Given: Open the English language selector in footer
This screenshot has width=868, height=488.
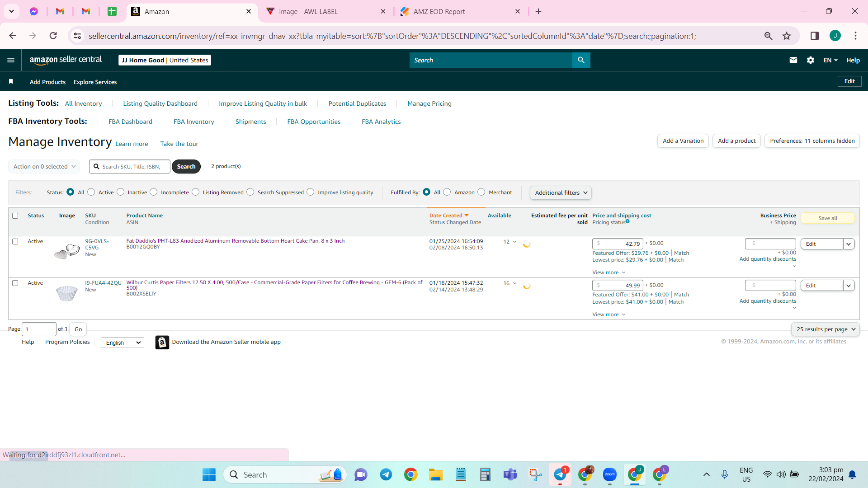Looking at the screenshot, I should coord(123,343).
